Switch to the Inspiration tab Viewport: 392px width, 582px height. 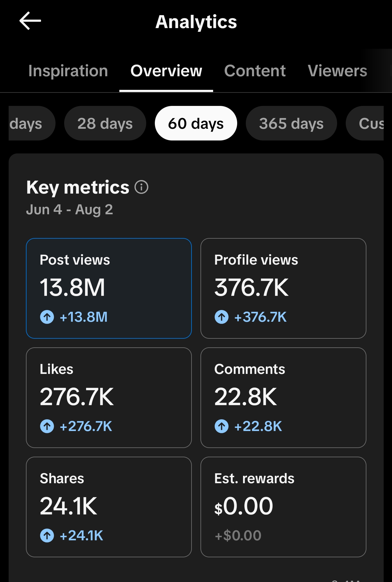click(68, 71)
